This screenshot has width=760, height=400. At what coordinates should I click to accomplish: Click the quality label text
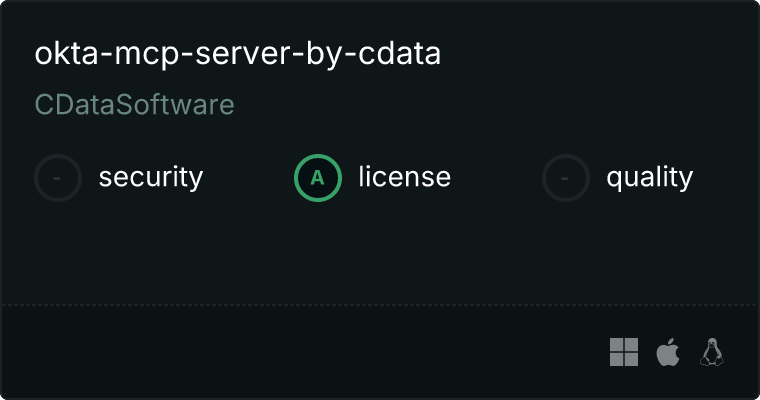[x=649, y=178]
